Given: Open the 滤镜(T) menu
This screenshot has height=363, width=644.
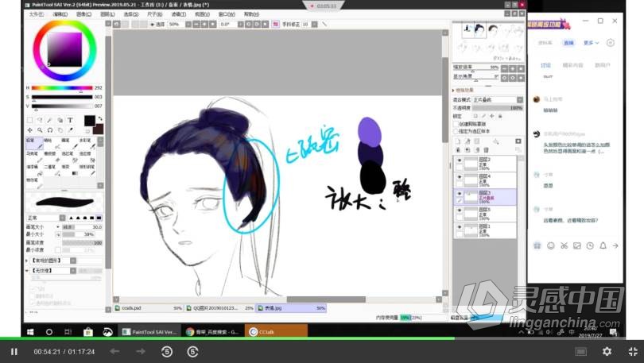Looking at the screenshot, I should pos(178,14).
